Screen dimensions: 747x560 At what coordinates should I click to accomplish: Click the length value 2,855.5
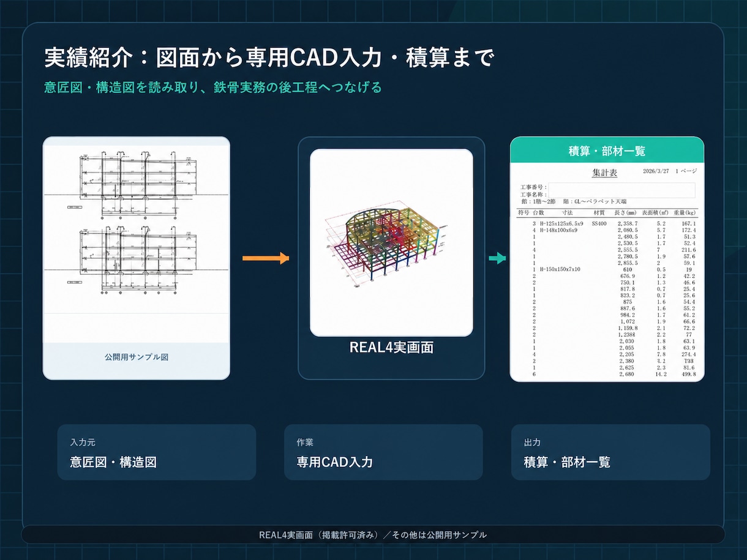point(628,263)
